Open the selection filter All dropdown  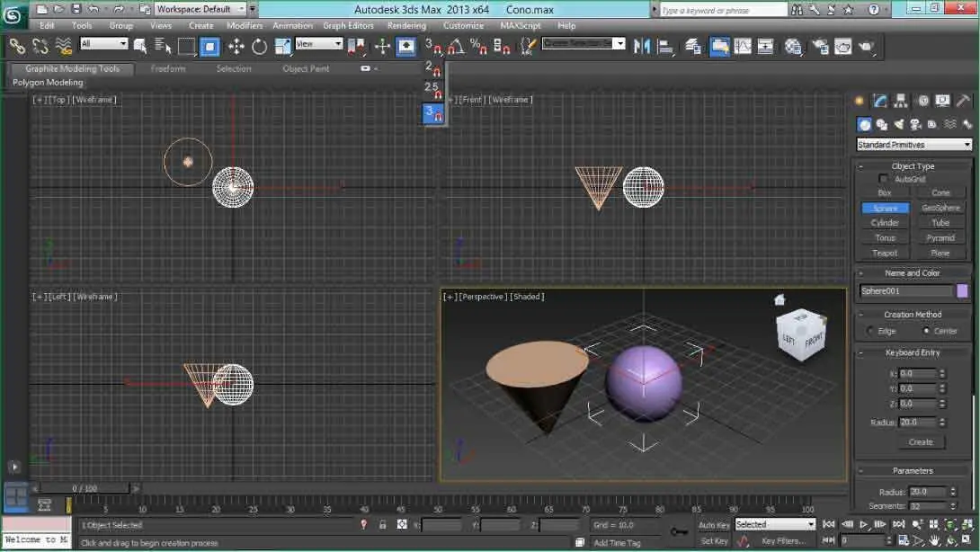(x=103, y=43)
